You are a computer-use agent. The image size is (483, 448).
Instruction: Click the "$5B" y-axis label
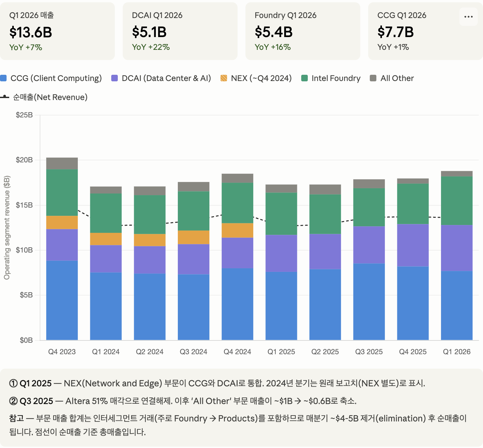[x=26, y=295]
